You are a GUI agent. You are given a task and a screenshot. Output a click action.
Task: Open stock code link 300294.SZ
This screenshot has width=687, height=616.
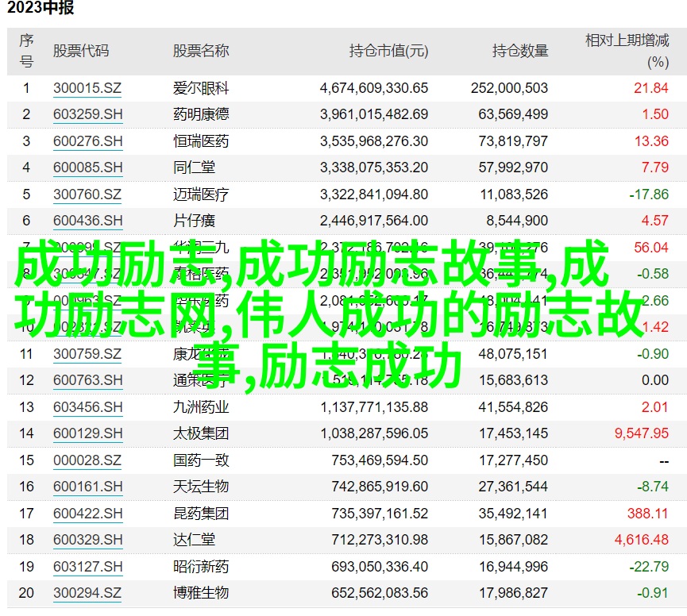pyautogui.click(x=87, y=593)
